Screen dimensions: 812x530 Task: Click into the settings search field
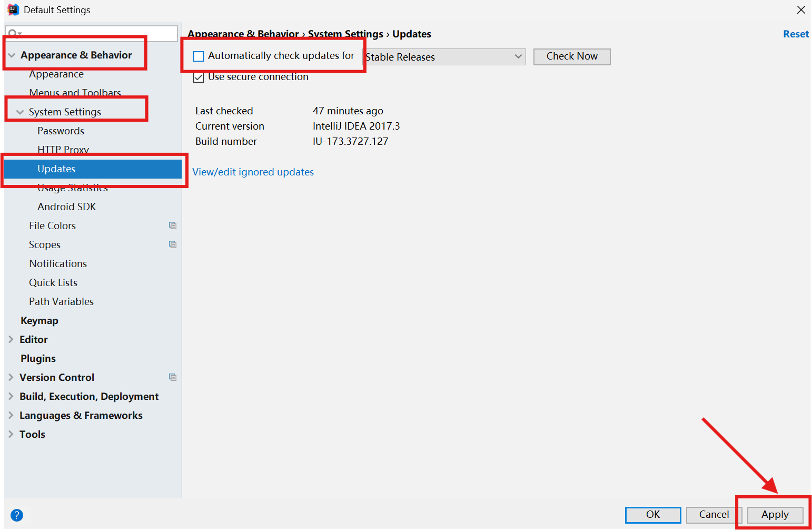92,34
